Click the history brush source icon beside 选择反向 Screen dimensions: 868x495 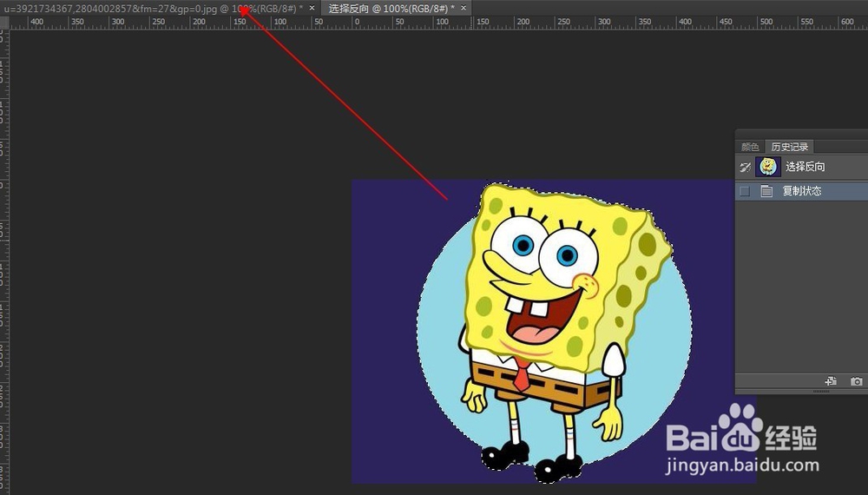pos(745,167)
